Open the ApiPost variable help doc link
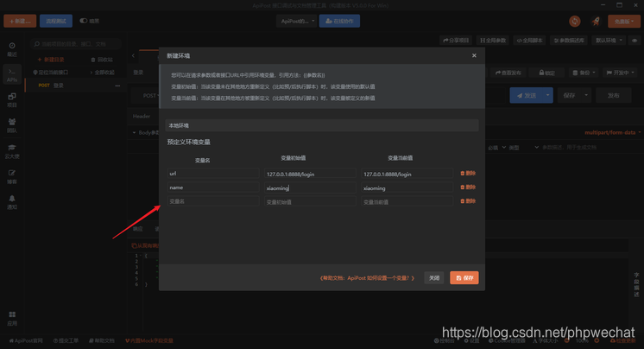 coord(367,278)
